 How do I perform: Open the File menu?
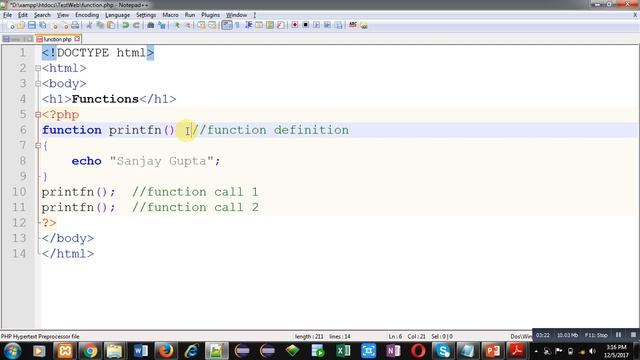pos(7,15)
